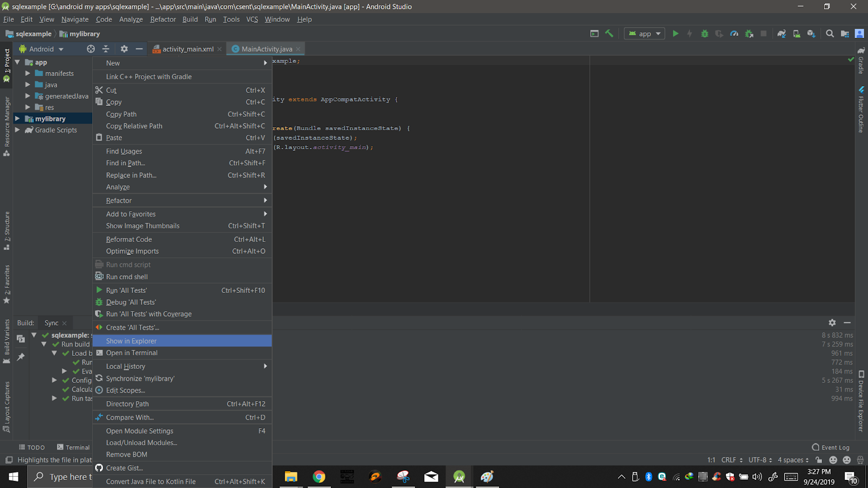Open the SDK Manager
868x488 pixels.
(x=810, y=33)
